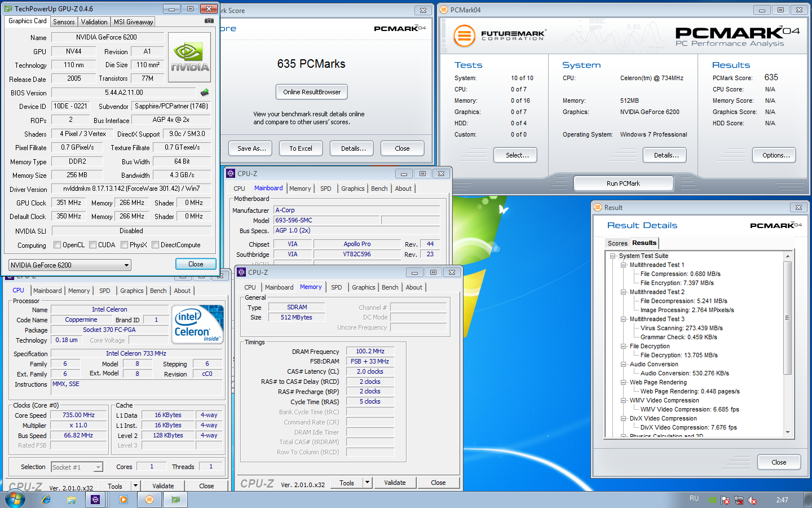Image resolution: width=812 pixels, height=508 pixels.
Task: Open Tools dropdown arrow in CPU-Z CPU window
Action: tap(135, 486)
